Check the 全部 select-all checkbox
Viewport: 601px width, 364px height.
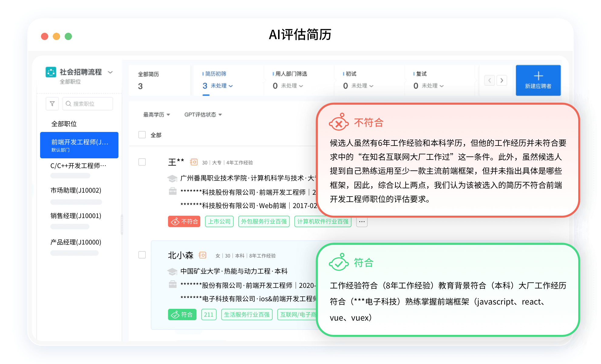(142, 135)
